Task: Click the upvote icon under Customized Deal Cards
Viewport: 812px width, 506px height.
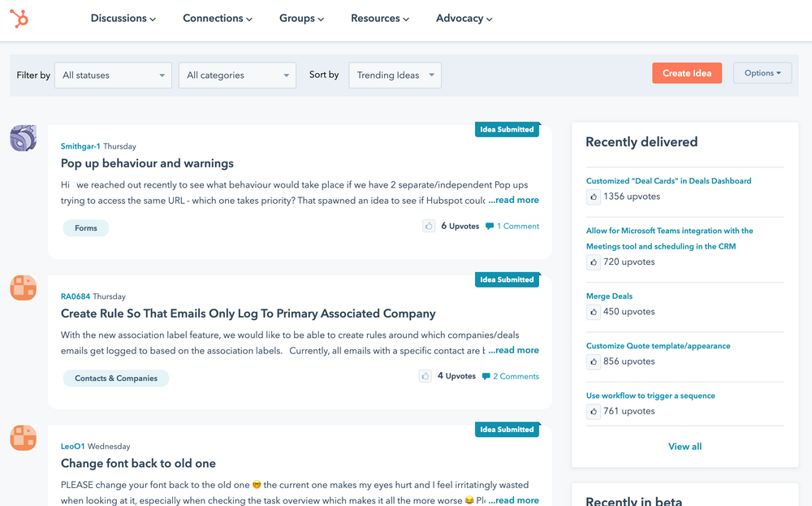Action: point(593,197)
